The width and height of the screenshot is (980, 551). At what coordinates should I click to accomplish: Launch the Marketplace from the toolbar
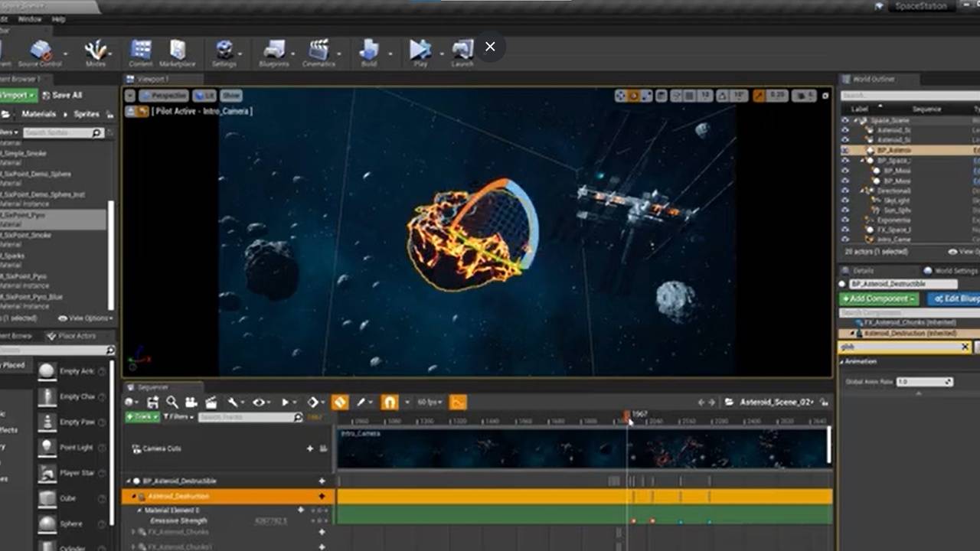(178, 49)
